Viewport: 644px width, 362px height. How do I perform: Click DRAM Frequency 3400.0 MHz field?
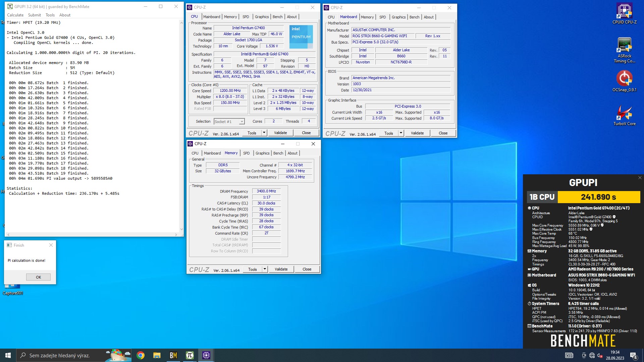tap(266, 191)
